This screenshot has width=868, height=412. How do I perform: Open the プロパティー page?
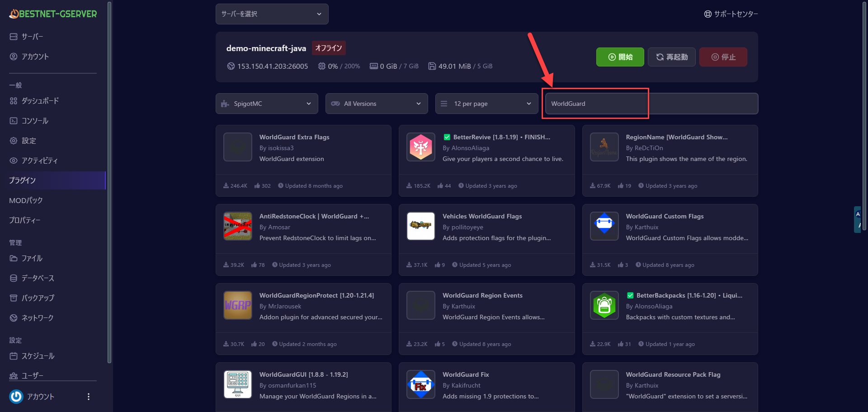tap(25, 220)
